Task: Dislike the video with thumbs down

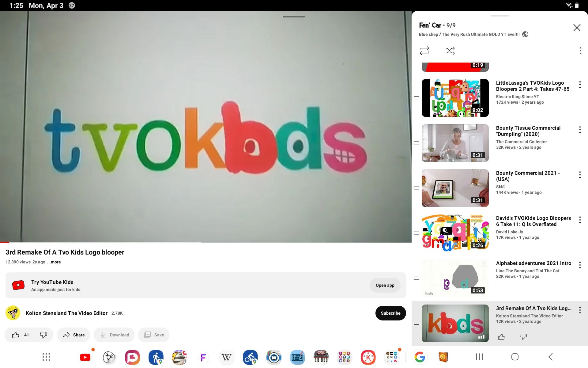Action: (43, 335)
